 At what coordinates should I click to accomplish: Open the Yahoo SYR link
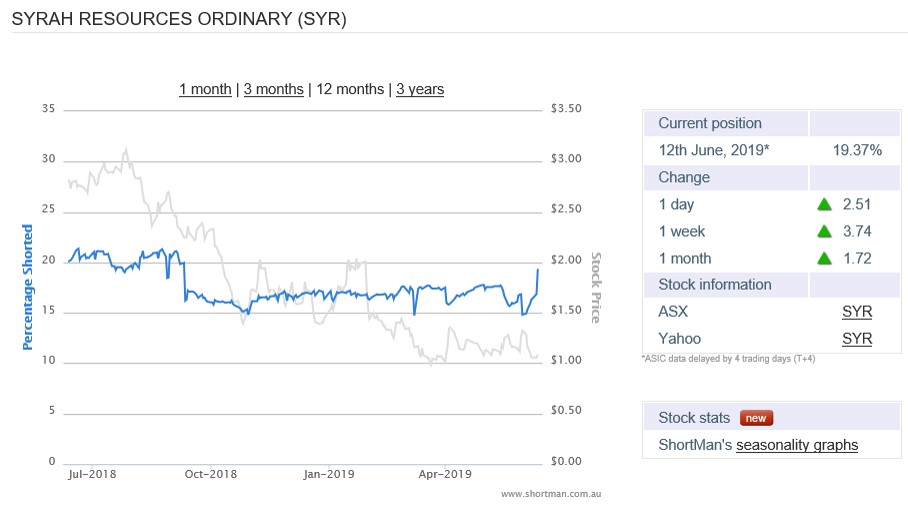[856, 339]
